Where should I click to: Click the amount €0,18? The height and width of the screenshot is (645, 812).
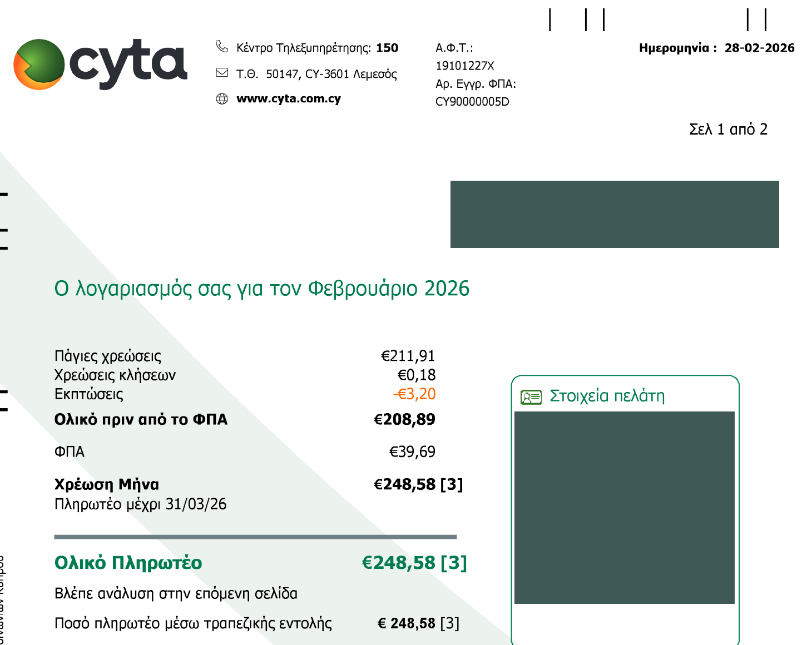point(417,375)
